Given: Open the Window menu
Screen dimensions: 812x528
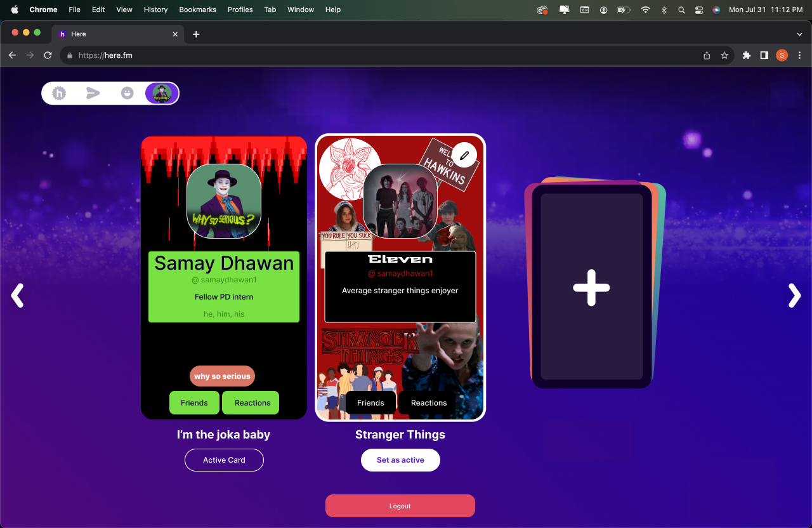Looking at the screenshot, I should (301, 10).
